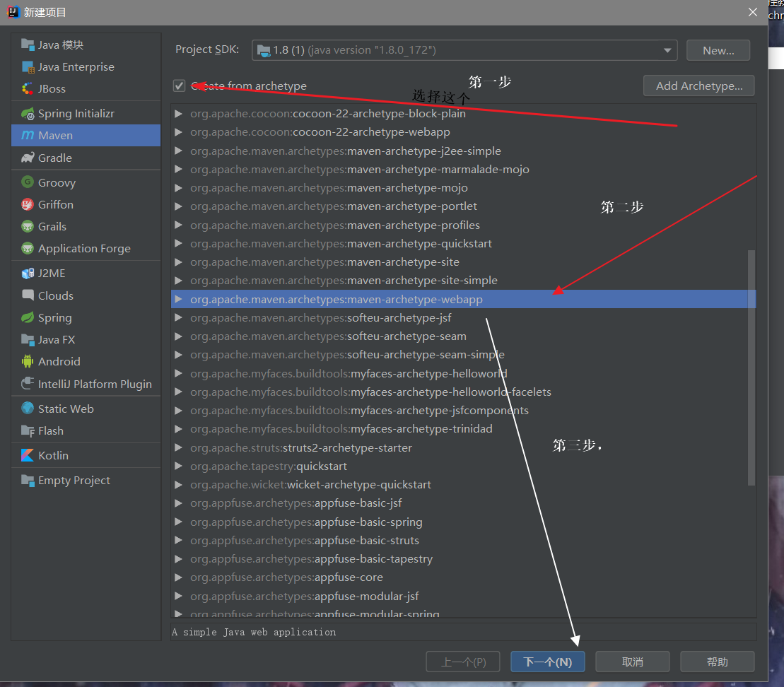Image resolution: width=784 pixels, height=687 pixels.
Task: Click the archetype list vertical scrollbar
Action: (751, 368)
